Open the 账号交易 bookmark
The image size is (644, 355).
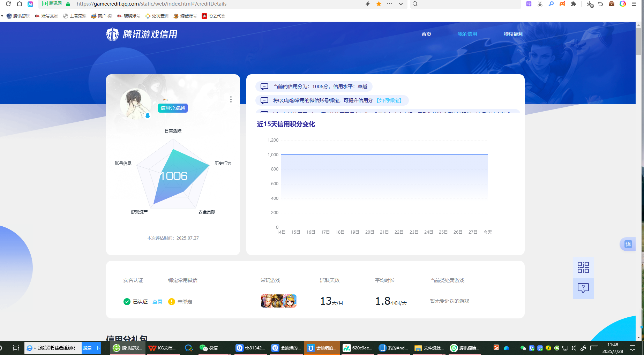[x=46, y=16]
